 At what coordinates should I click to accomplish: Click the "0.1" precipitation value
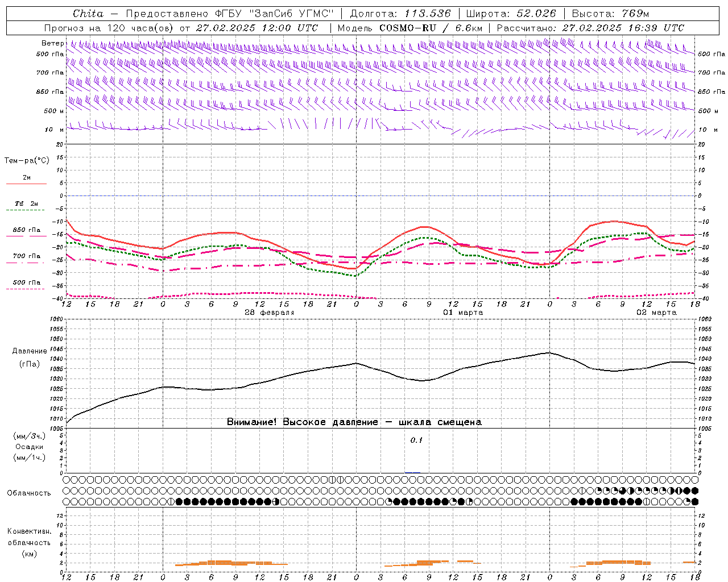[417, 440]
